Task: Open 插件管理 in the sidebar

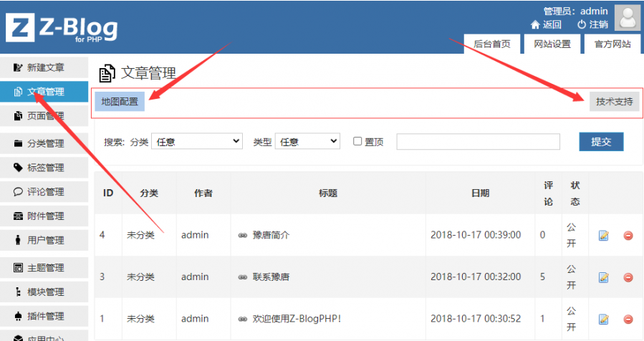Action: click(44, 316)
